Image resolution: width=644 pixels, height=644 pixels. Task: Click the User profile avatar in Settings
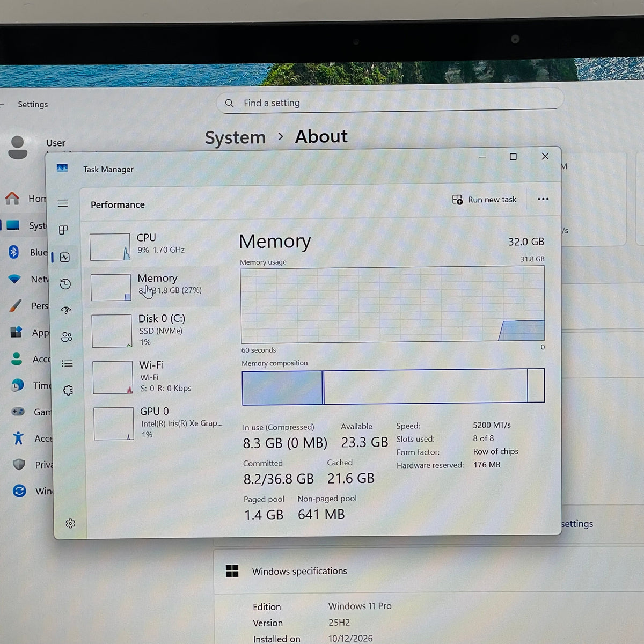tap(18, 147)
